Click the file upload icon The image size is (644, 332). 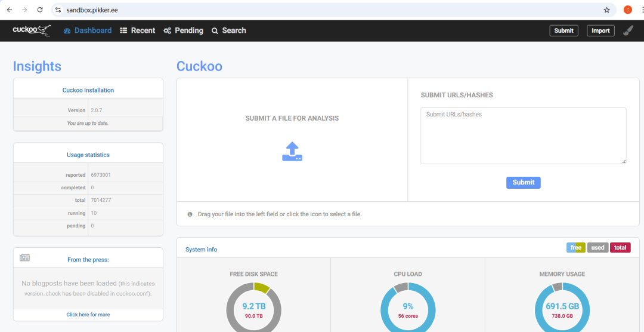[x=292, y=152]
